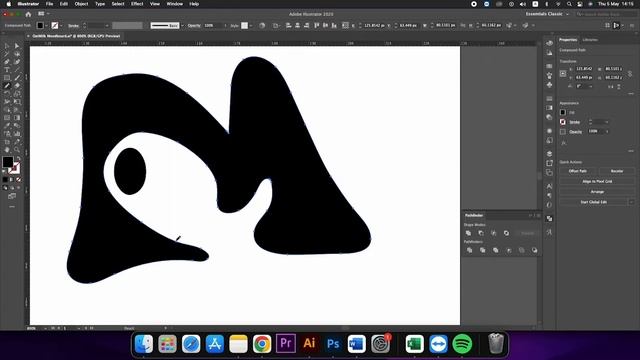Viewport: 640px width, 360px height.
Task: Select the Hand tool
Action: point(7,149)
